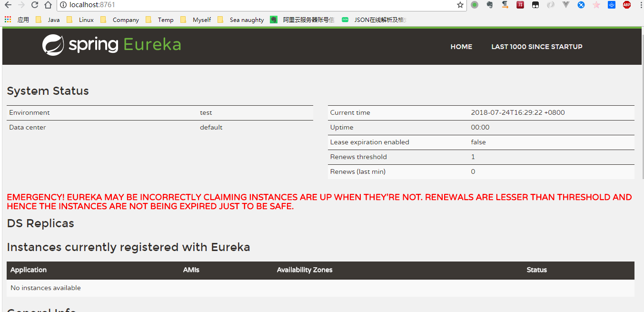Select the Uptime value 00:00
This screenshot has width=644, height=312.
[x=480, y=128]
